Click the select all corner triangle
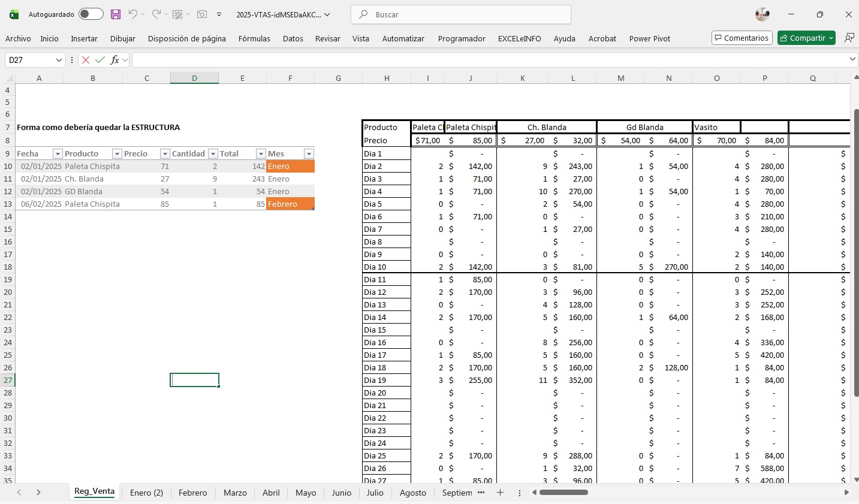The image size is (859, 504). coord(10,79)
